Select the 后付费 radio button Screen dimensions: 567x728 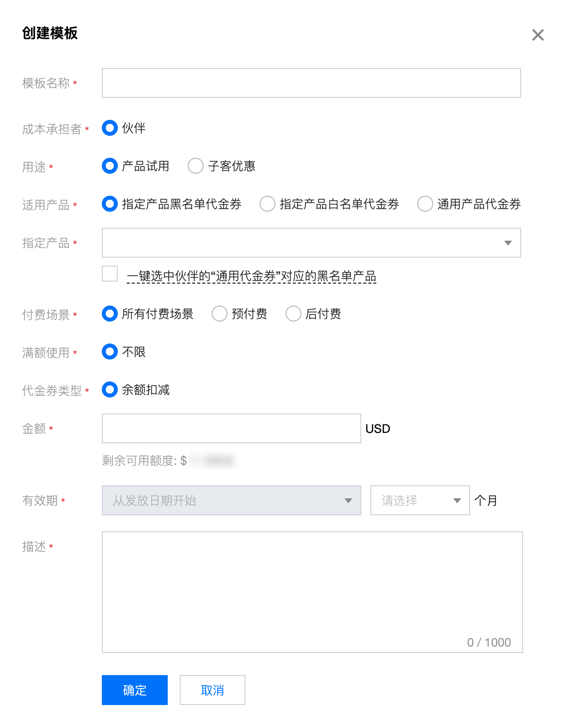tap(293, 314)
